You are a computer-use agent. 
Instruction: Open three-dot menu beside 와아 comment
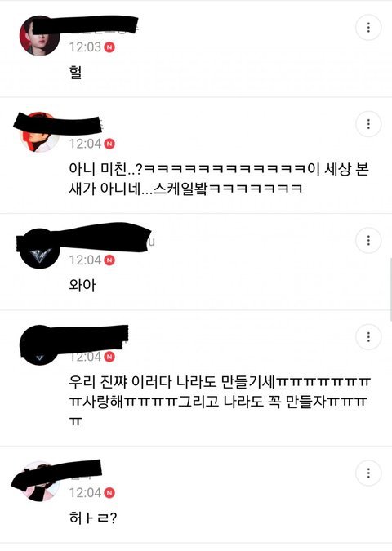pos(368,240)
